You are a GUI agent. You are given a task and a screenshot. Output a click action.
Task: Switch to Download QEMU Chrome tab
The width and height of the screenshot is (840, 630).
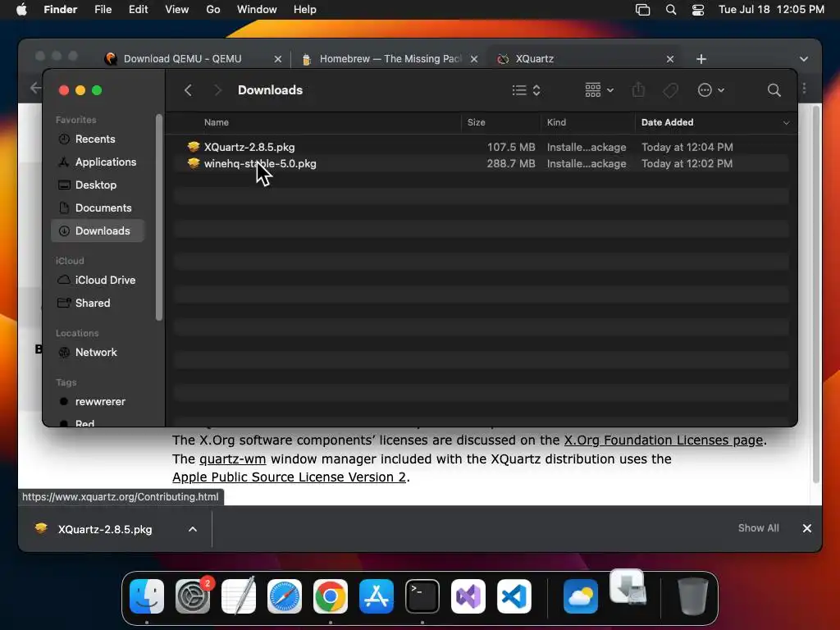click(182, 58)
